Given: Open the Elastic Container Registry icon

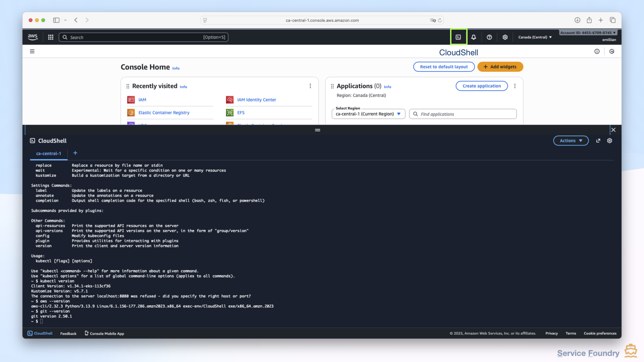Looking at the screenshot, I should (131, 113).
